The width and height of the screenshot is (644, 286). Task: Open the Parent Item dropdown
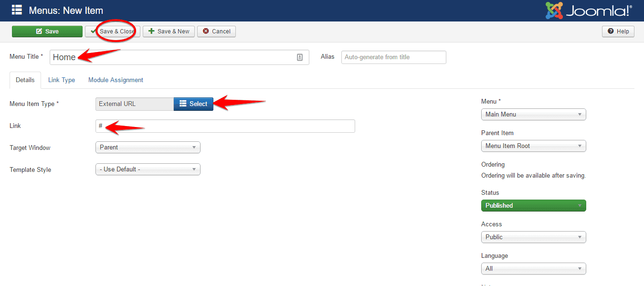[x=533, y=146]
